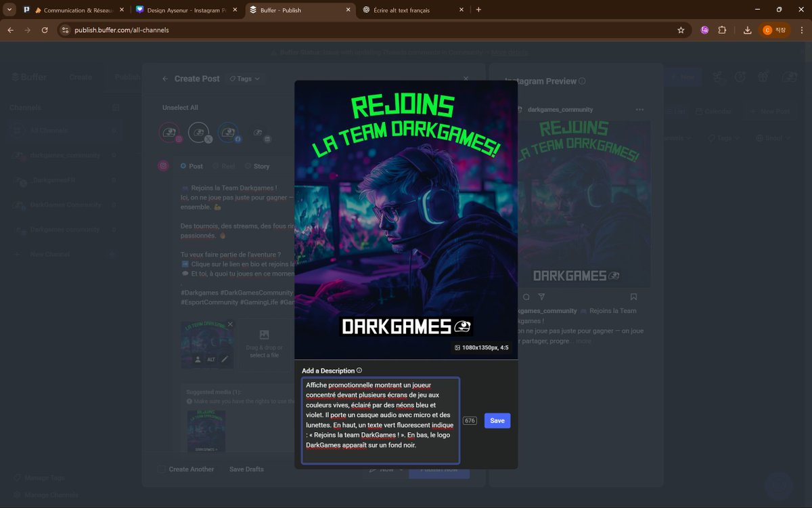
Task: Select the Reel radio option
Action: 224,166
